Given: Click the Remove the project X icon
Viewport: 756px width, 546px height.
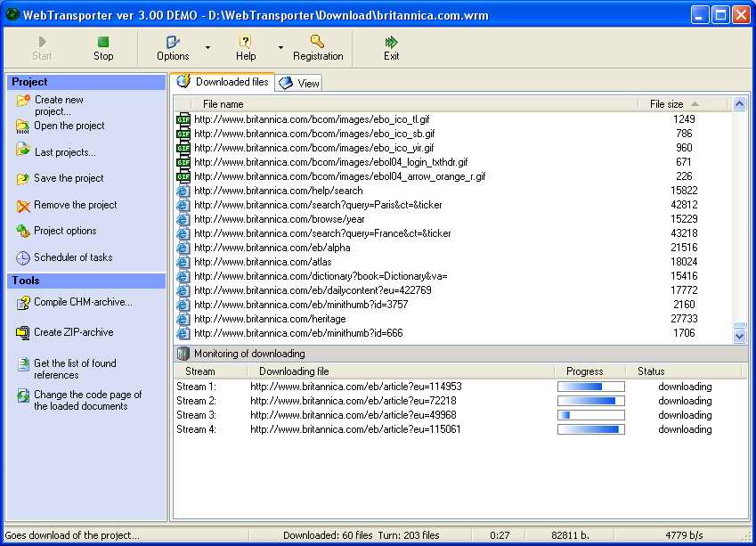Looking at the screenshot, I should point(22,206).
